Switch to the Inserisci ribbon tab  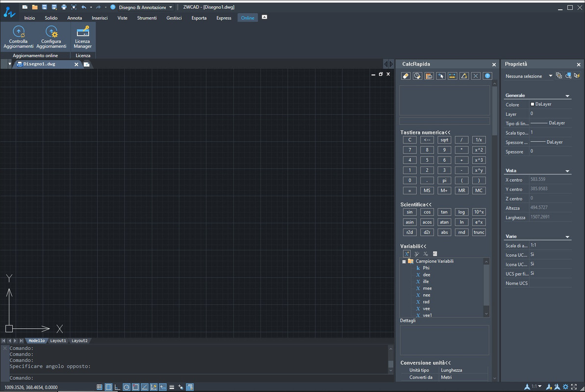point(100,18)
